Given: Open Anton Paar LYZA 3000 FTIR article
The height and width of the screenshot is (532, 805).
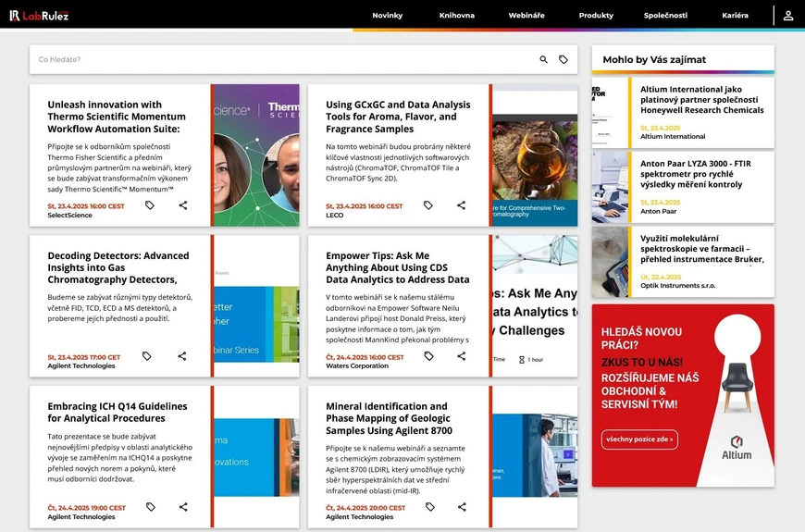Looking at the screenshot, I should pos(695,174).
